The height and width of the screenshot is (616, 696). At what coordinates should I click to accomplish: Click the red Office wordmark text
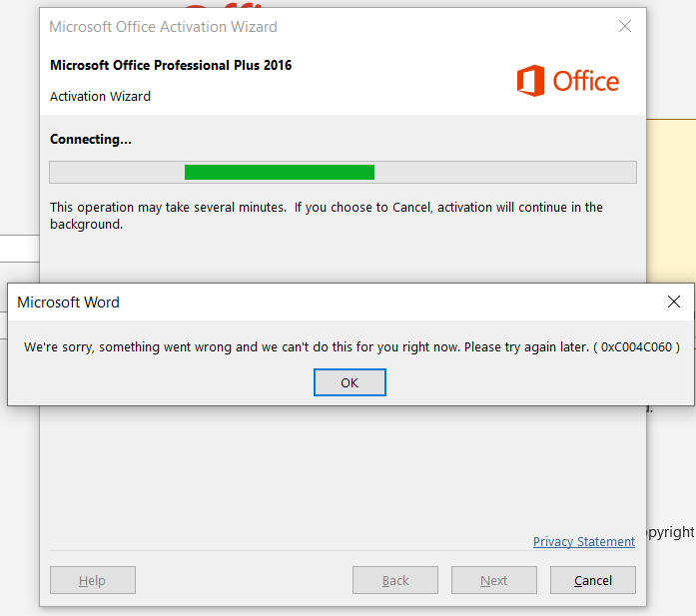point(585,81)
